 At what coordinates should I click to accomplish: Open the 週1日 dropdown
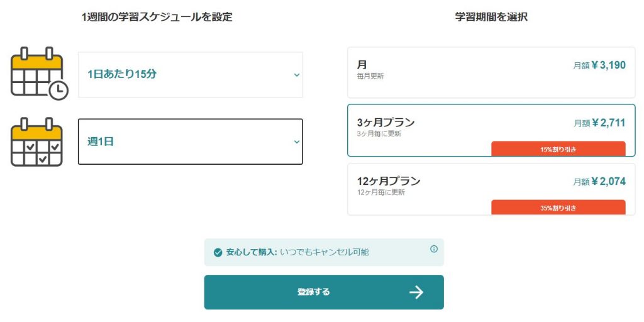[x=190, y=142]
